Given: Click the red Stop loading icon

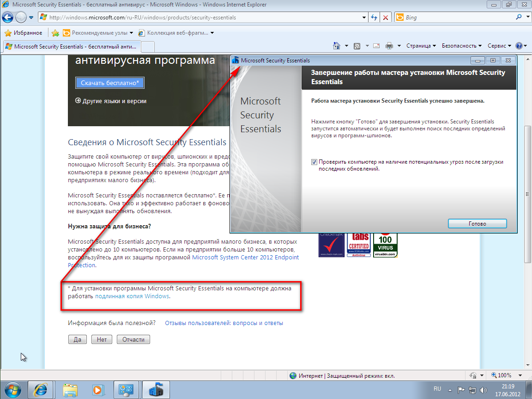Looking at the screenshot, I should coord(386,17).
